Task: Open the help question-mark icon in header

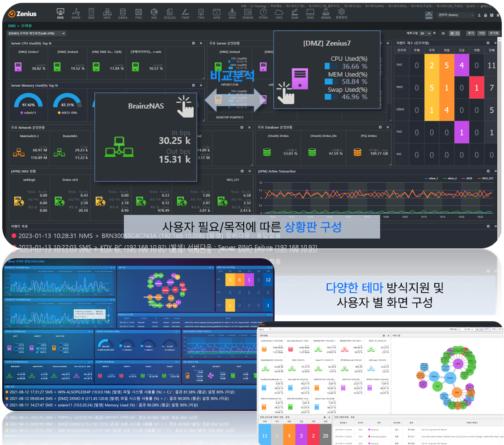Action: pos(491,15)
